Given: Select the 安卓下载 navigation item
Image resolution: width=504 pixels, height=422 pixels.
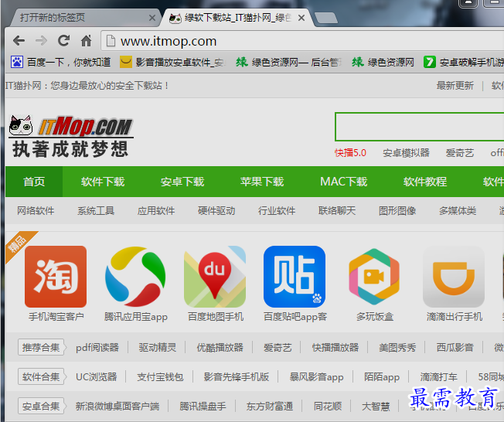Looking at the screenshot, I should click(182, 182).
